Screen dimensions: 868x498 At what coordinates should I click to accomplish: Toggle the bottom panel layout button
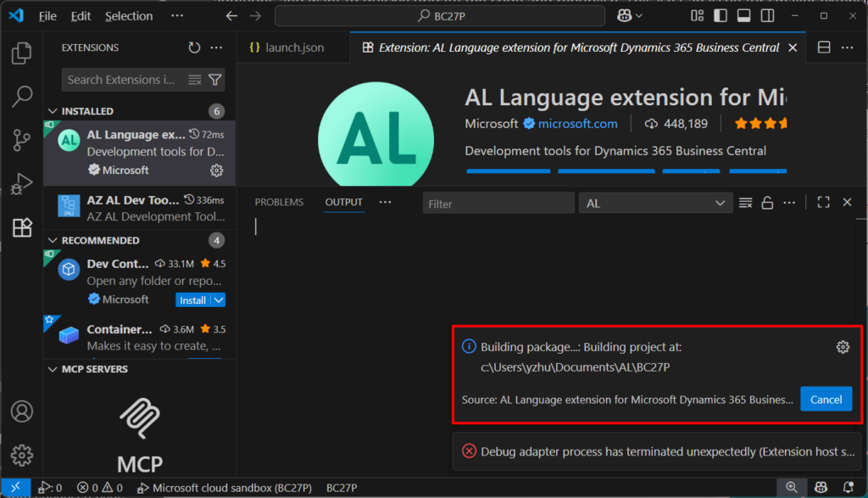[x=743, y=16]
